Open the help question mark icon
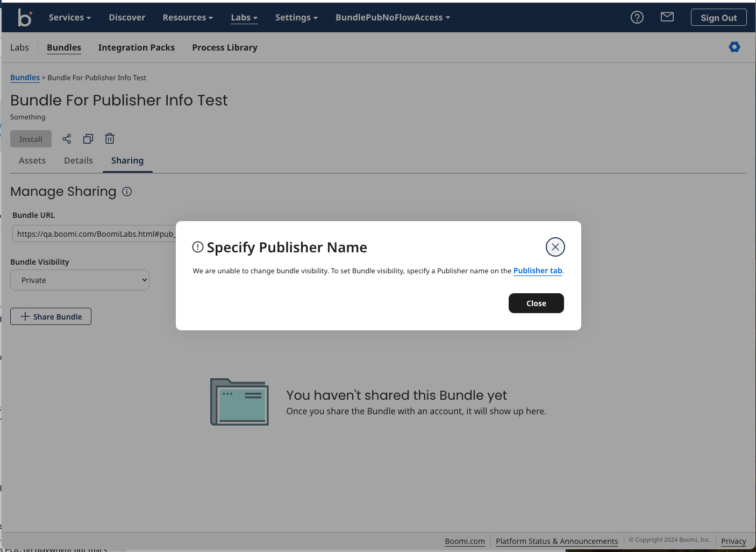The height and width of the screenshot is (552, 756). (x=637, y=17)
